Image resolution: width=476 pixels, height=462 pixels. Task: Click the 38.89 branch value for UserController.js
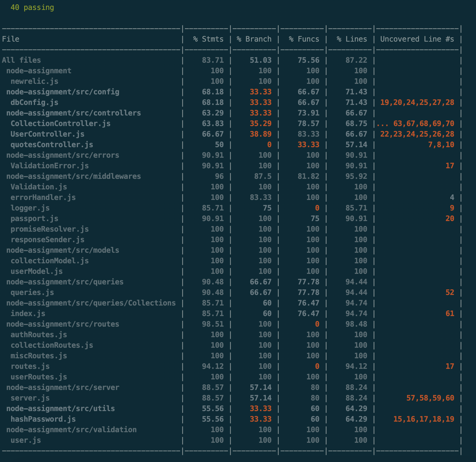coord(261,134)
